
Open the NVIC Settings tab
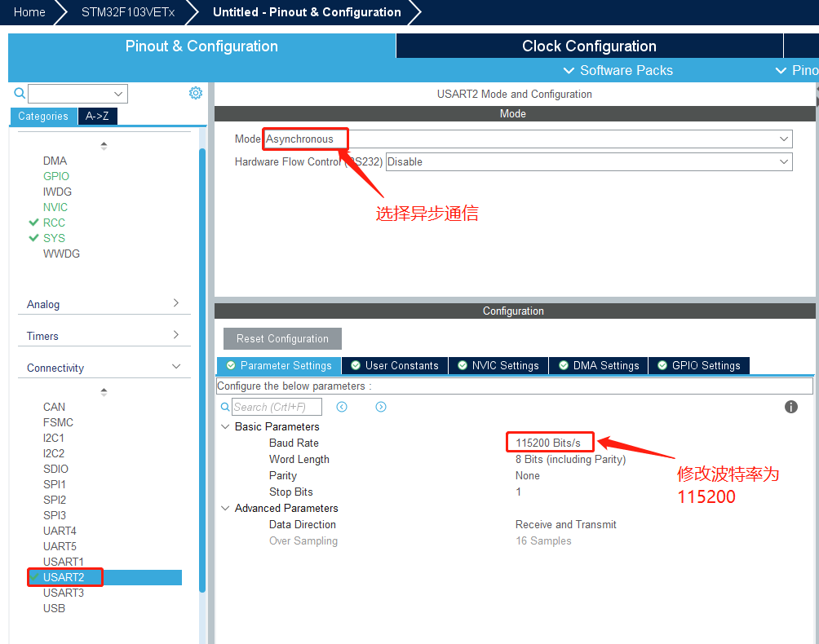pyautogui.click(x=498, y=365)
